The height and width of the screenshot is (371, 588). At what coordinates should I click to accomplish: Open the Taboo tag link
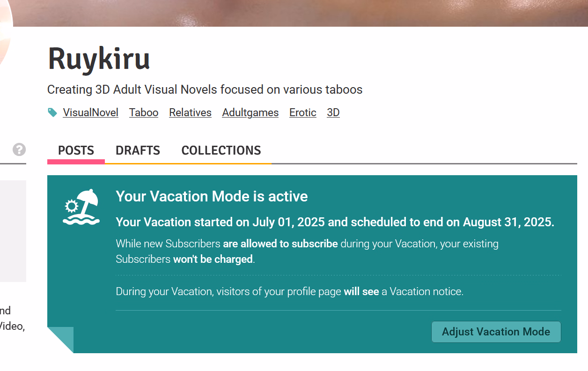[144, 113]
